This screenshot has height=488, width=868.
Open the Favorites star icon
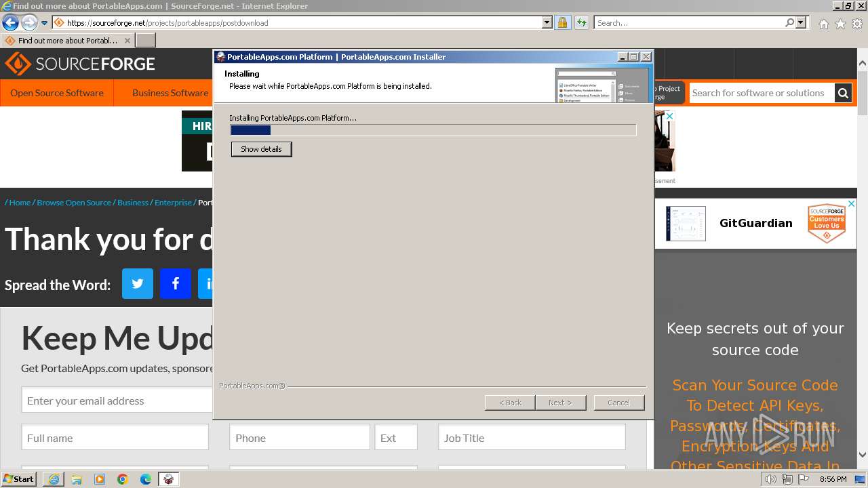click(x=840, y=24)
